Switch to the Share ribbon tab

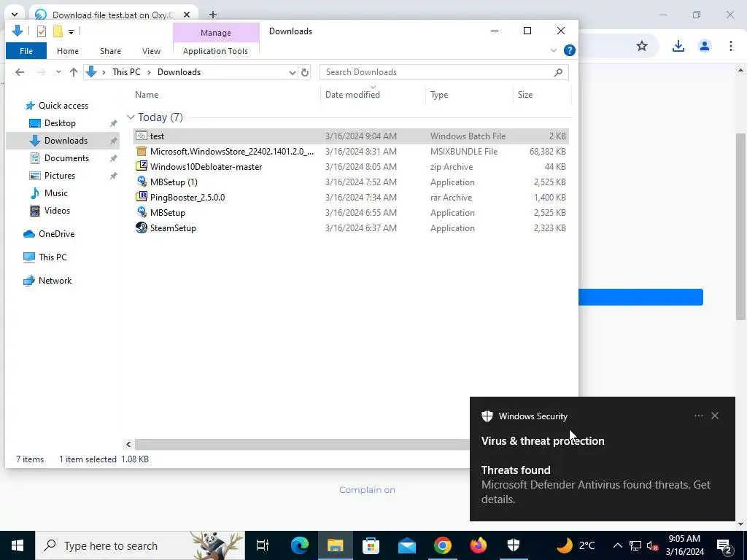pos(111,51)
